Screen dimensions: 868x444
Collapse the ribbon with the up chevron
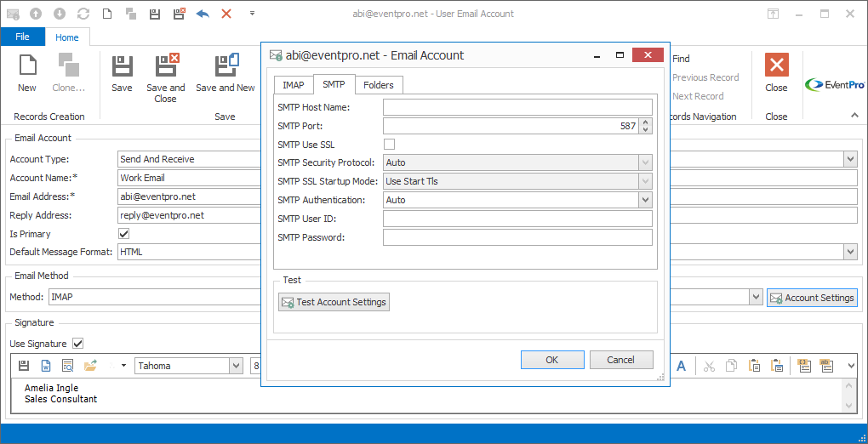854,115
